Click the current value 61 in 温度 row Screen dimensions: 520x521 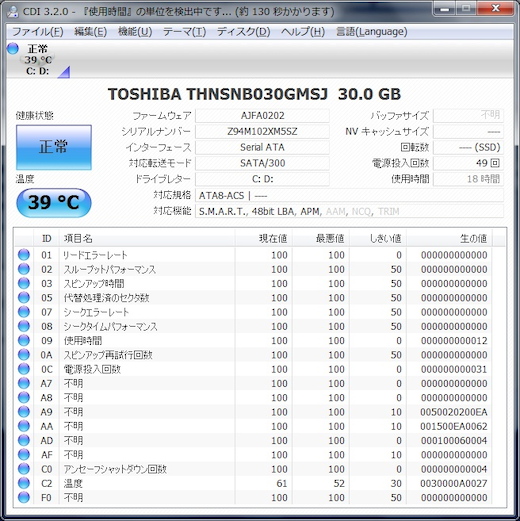[x=282, y=483]
